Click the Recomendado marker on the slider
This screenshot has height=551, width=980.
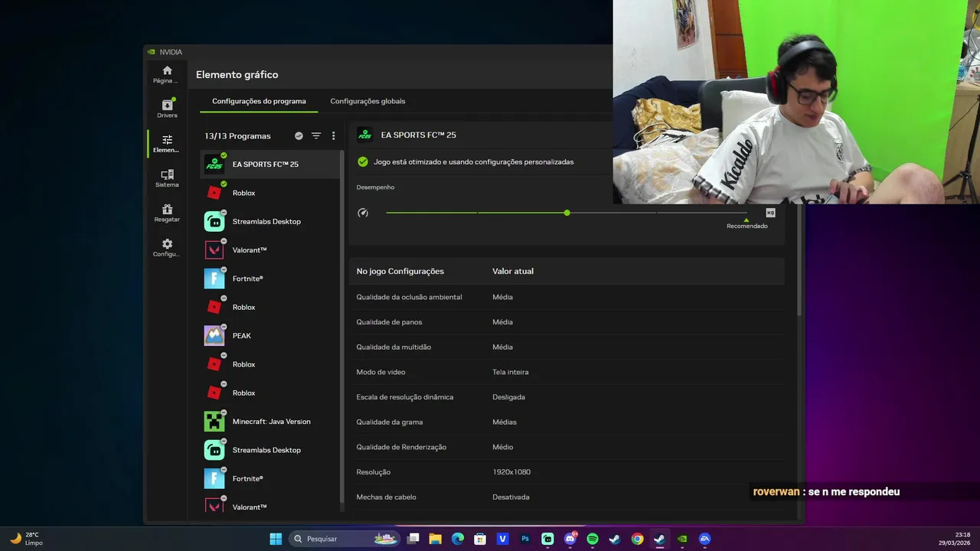tap(746, 224)
